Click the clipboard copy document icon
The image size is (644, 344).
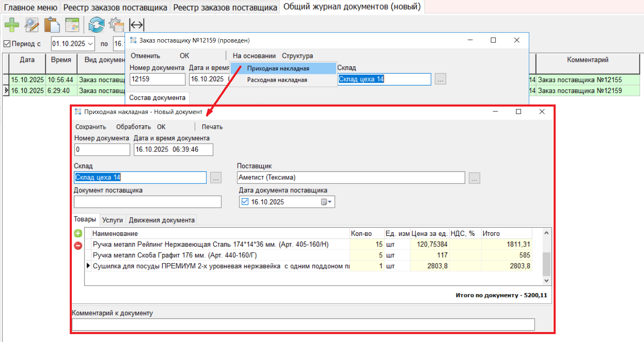click(52, 25)
